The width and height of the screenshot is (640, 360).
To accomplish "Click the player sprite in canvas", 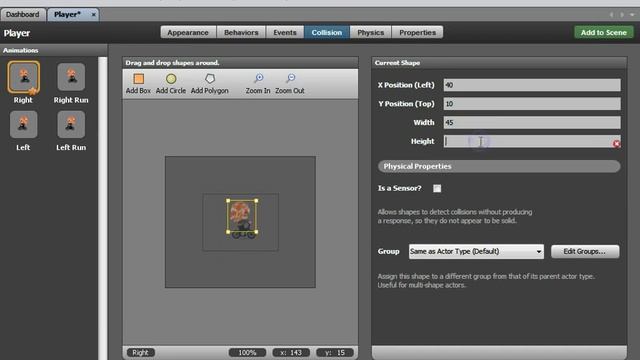I will point(242,219).
